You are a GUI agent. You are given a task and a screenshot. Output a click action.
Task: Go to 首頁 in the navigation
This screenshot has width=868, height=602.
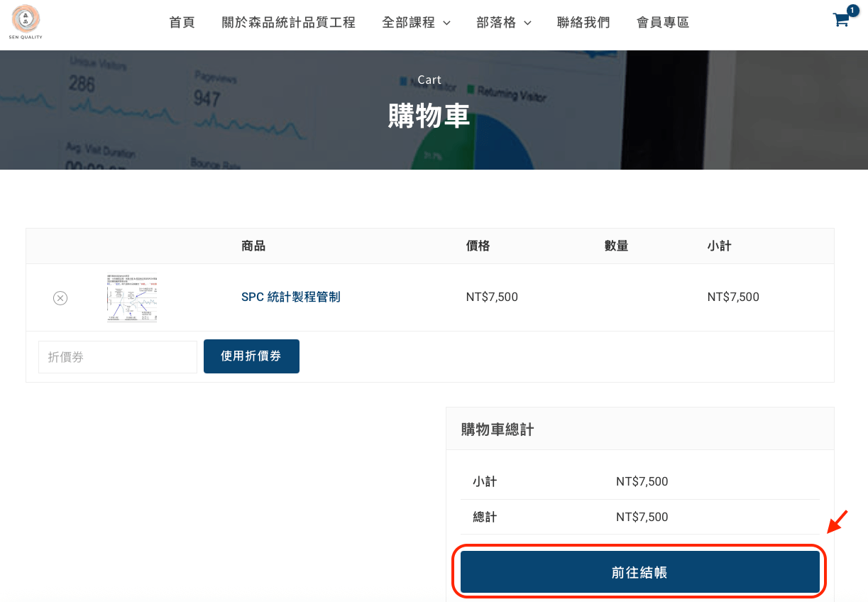click(x=182, y=22)
